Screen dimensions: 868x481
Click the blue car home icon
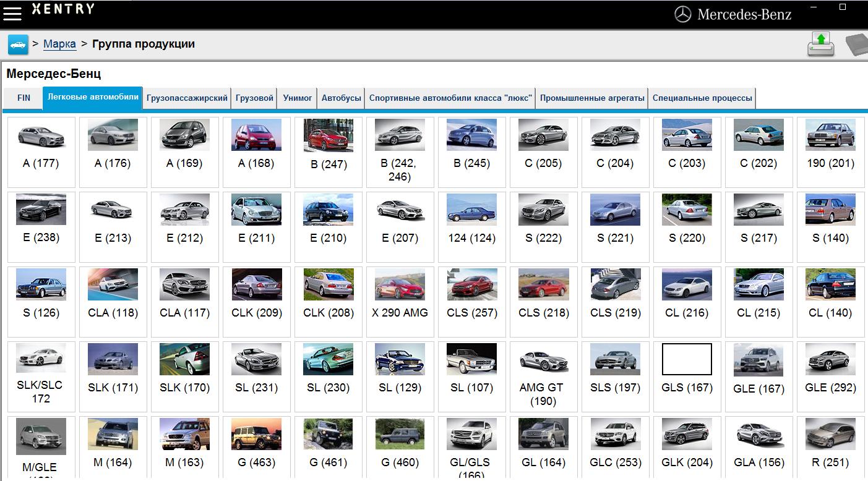pos(18,45)
